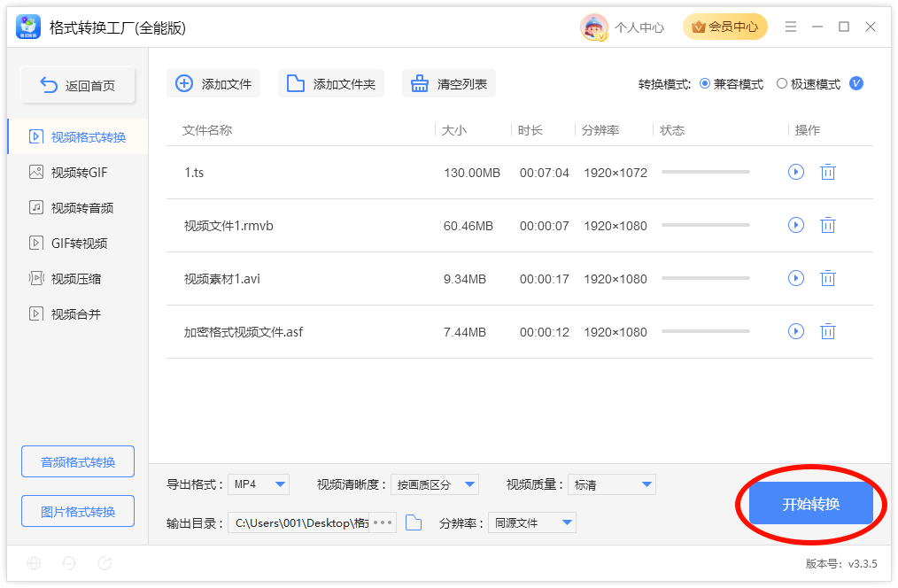Click progress bar of 加密格式视频文件.asf row
The height and width of the screenshot is (588, 898).
pos(706,331)
